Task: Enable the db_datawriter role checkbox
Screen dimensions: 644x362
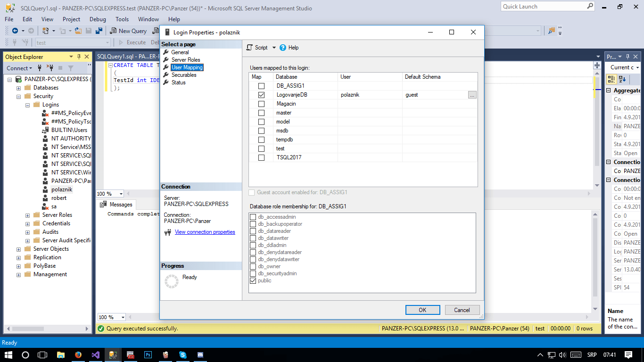Action: (253, 238)
